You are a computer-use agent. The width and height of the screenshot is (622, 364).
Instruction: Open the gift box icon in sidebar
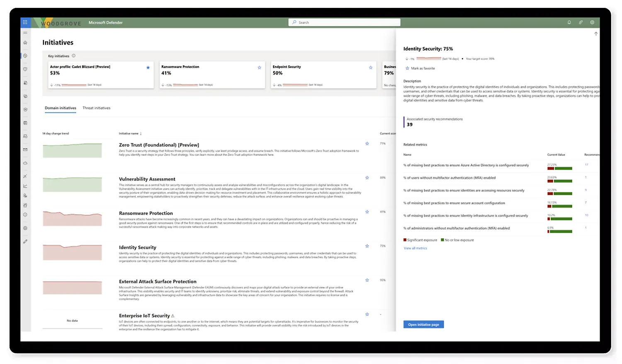(25, 205)
